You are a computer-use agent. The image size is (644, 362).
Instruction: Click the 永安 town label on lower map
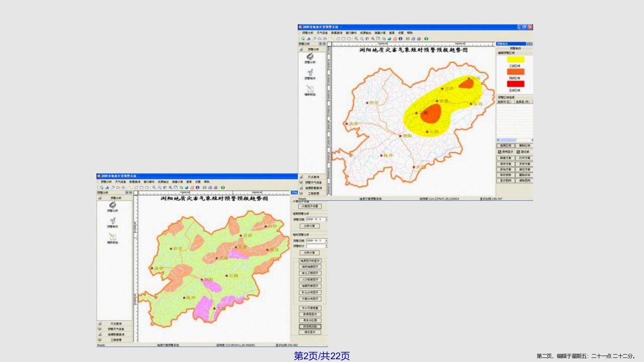point(159,268)
